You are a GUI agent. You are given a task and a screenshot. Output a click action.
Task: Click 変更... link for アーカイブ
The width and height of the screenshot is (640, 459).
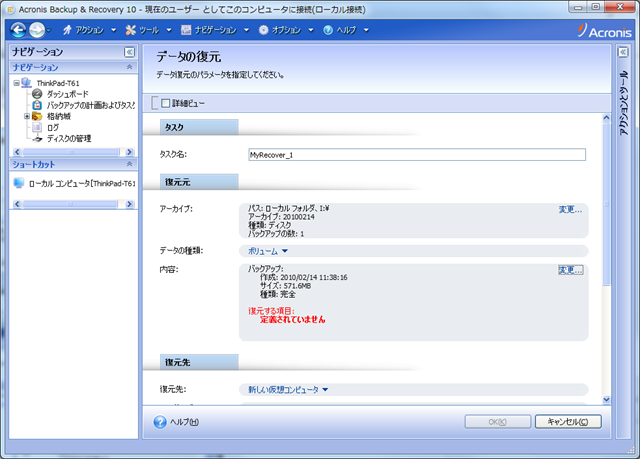click(570, 210)
